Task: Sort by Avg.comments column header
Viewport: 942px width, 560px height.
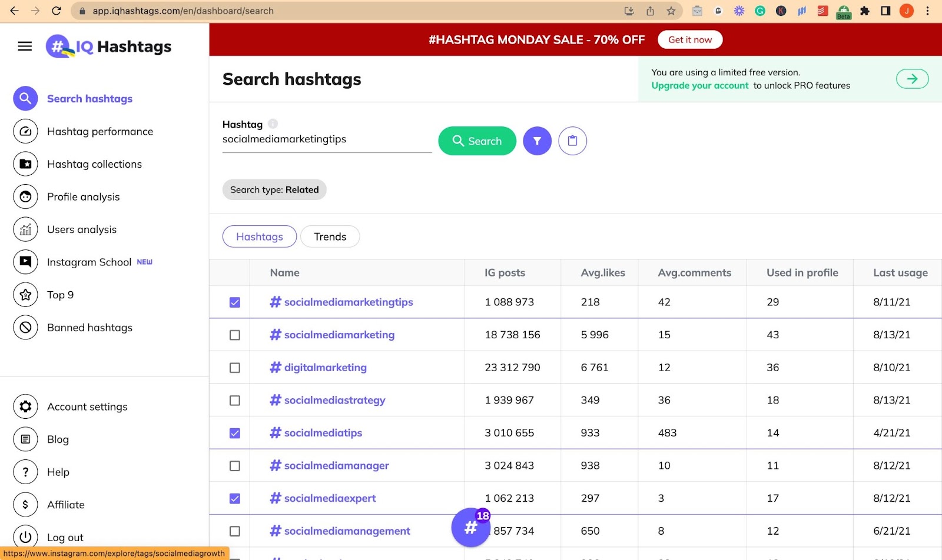Action: pyautogui.click(x=695, y=272)
